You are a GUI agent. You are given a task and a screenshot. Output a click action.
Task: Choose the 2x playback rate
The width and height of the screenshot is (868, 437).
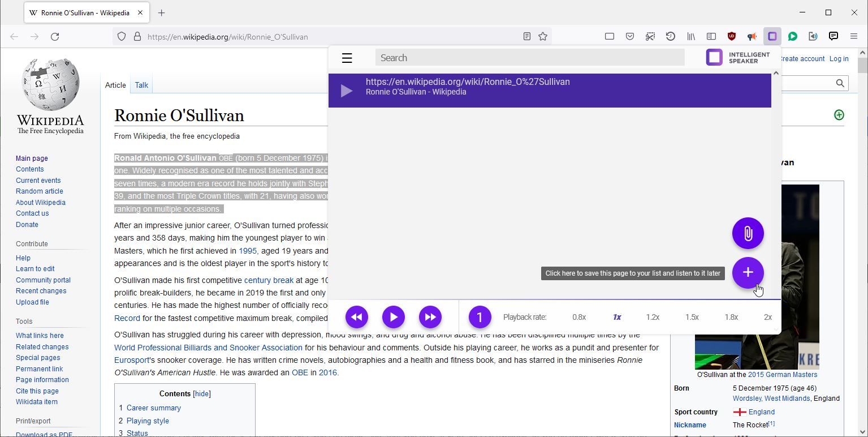(x=767, y=317)
